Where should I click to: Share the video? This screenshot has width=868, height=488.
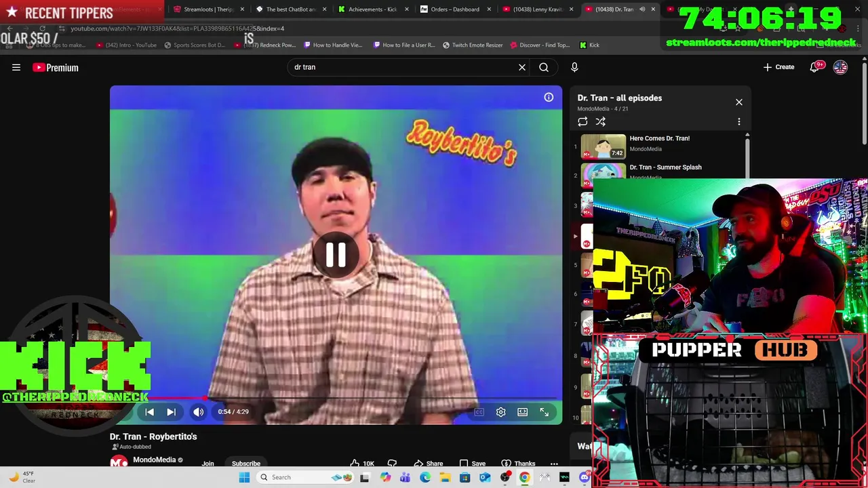(x=429, y=464)
